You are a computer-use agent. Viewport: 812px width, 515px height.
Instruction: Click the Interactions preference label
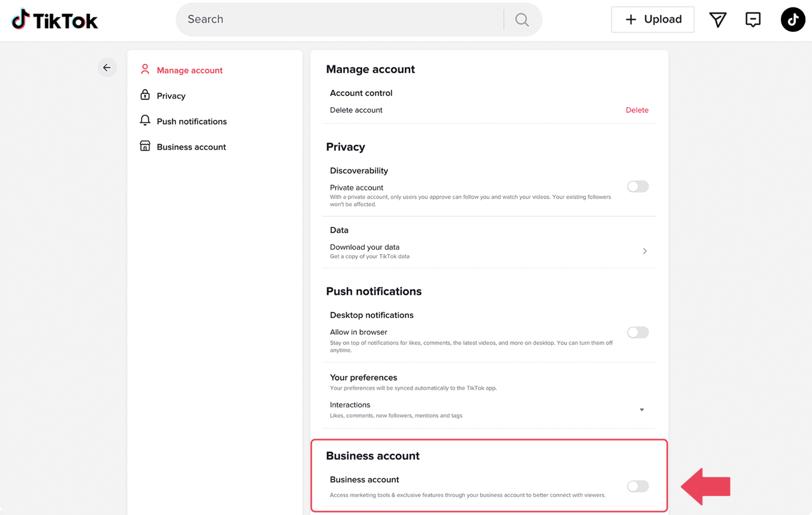tap(350, 405)
